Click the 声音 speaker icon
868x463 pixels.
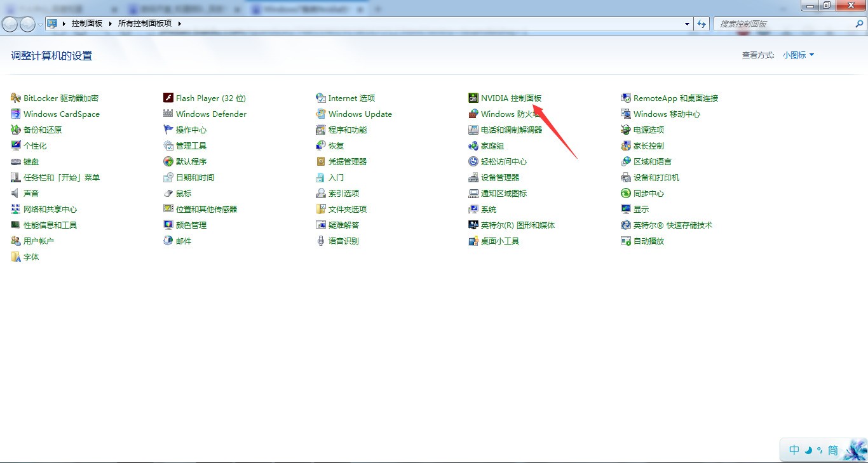[16, 193]
